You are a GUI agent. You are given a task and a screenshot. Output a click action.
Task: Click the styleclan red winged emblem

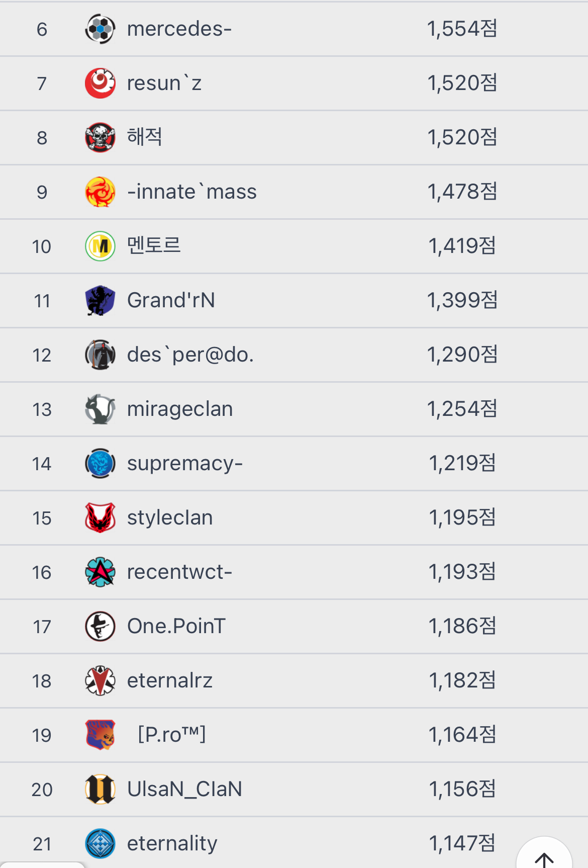click(x=100, y=517)
